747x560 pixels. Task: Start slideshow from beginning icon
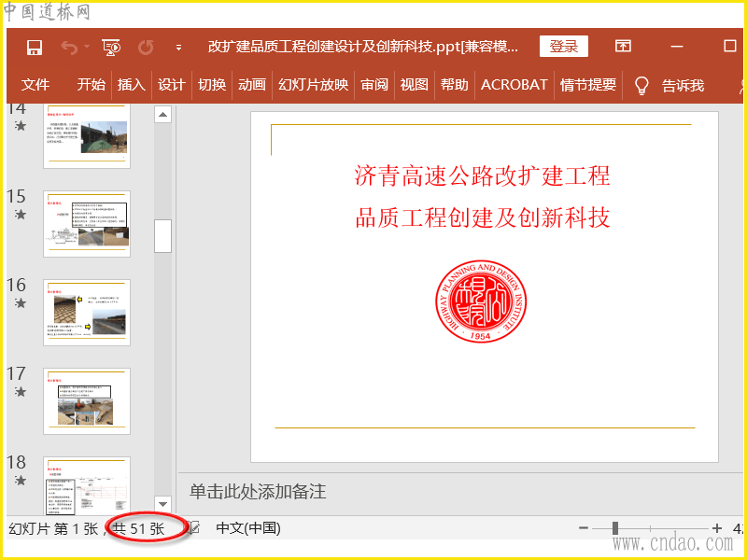[111, 48]
